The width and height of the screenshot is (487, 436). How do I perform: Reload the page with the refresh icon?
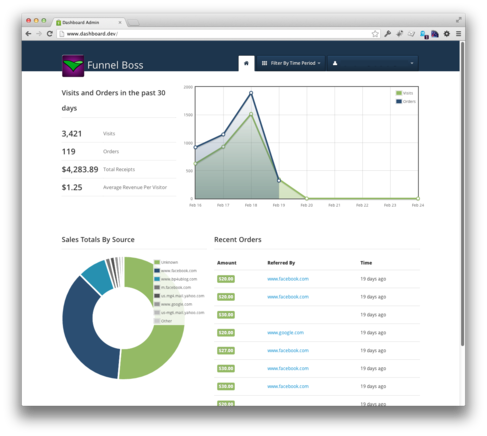point(50,34)
